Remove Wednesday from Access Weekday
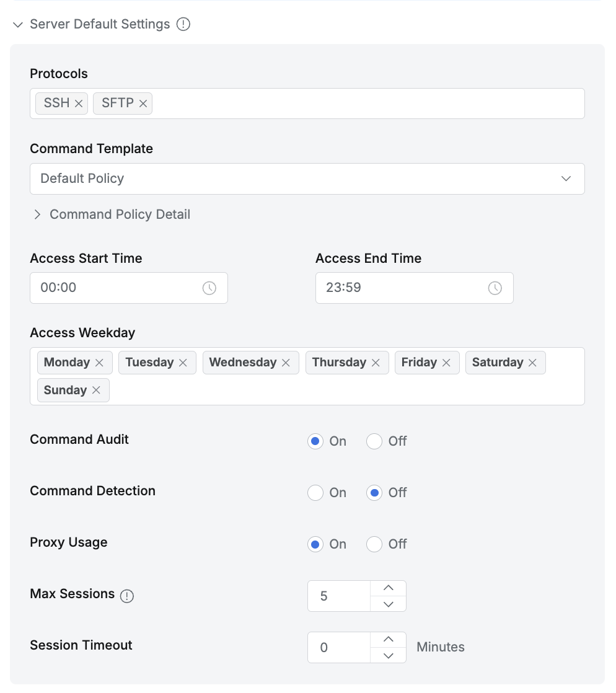This screenshot has height=693, width=616. tap(286, 363)
